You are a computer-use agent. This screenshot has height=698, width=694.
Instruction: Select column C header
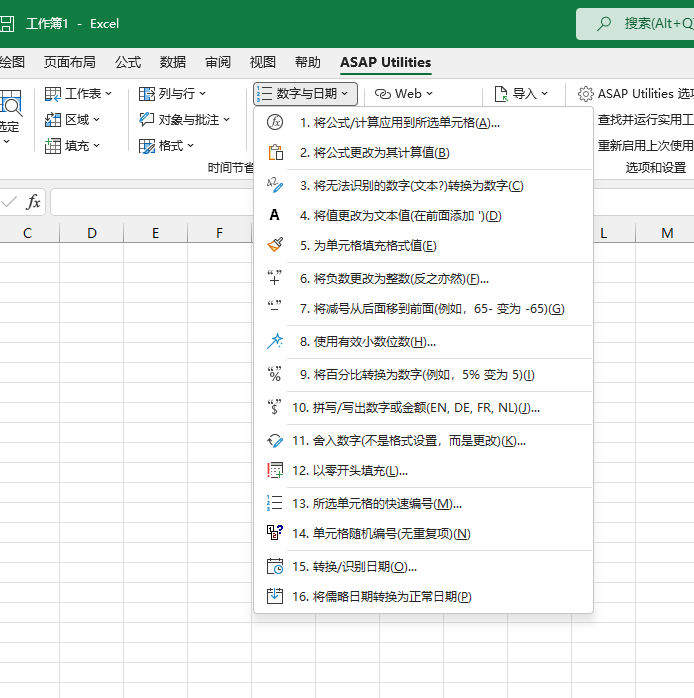pyautogui.click(x=28, y=233)
